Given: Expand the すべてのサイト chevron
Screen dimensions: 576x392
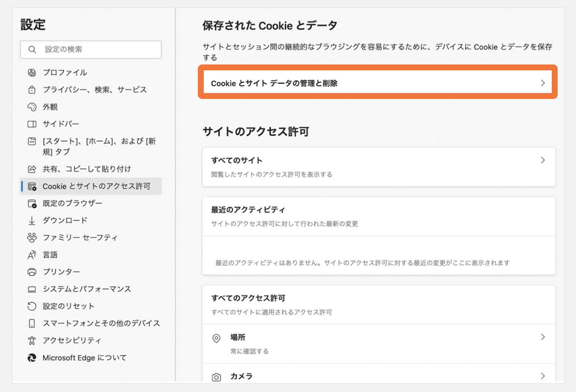Looking at the screenshot, I should [543, 160].
